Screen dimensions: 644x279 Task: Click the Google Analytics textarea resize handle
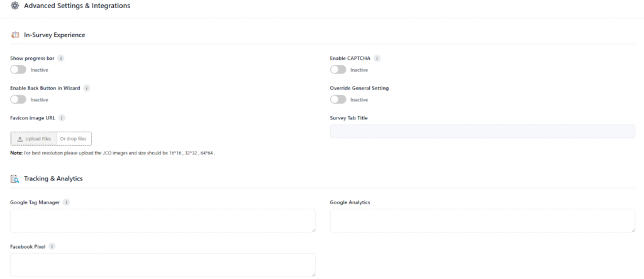tap(633, 230)
